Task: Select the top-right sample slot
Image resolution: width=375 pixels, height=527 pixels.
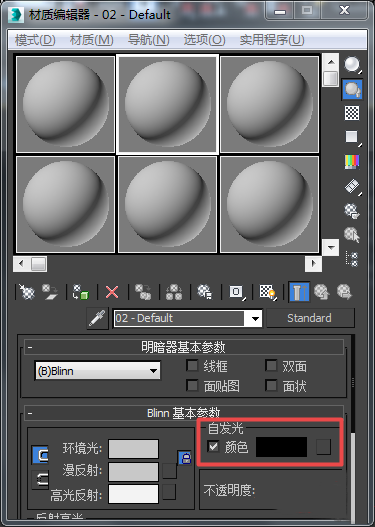Action: click(269, 104)
